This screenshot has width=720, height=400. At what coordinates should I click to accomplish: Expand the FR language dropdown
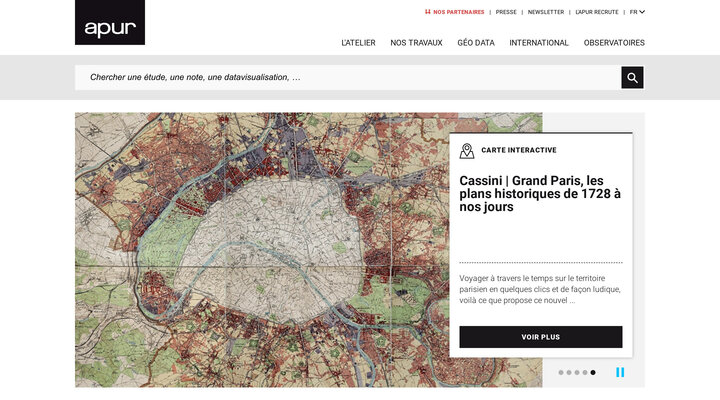pyautogui.click(x=637, y=12)
